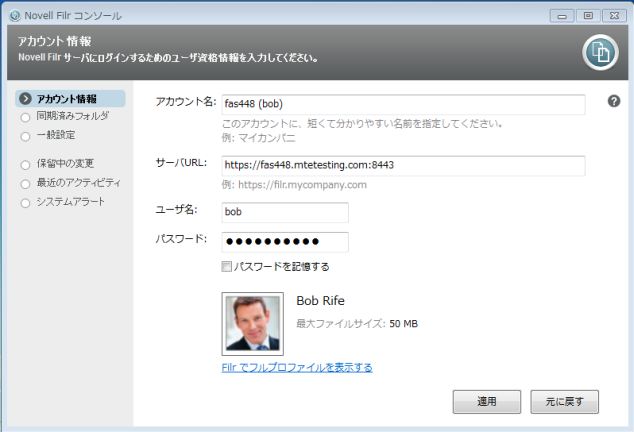Screen dimensions: 634x432
Task: Open 一般設定 section
Action: point(48,136)
